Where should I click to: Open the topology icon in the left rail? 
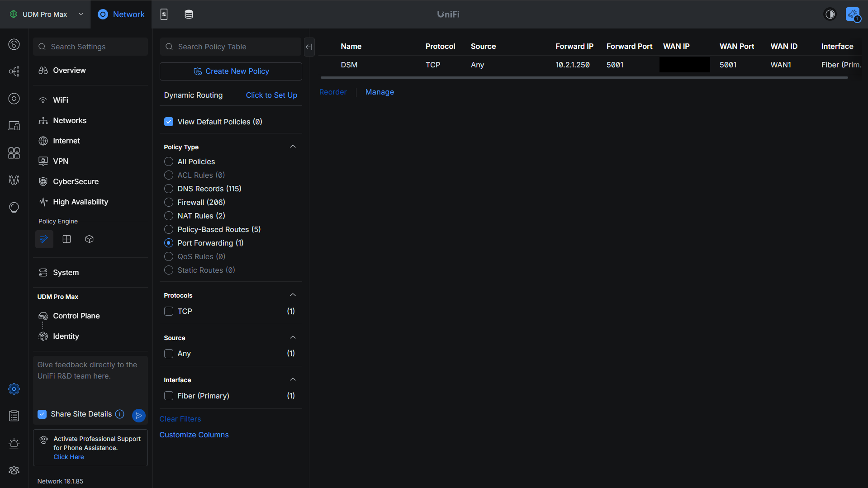14,71
